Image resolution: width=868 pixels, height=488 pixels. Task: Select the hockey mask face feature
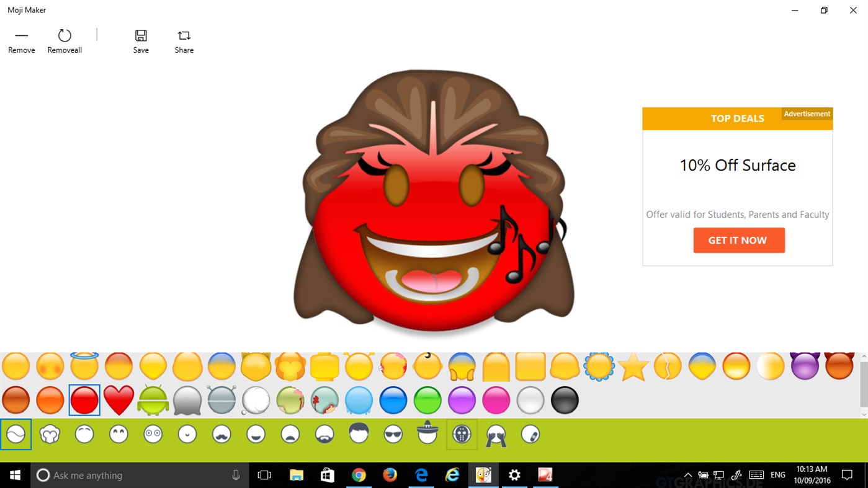click(x=460, y=434)
